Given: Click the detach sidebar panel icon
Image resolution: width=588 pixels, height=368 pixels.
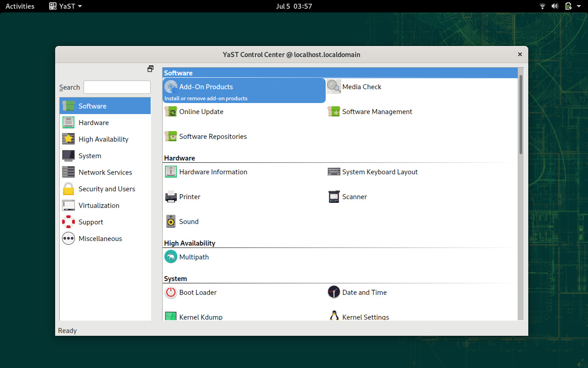Looking at the screenshot, I should point(150,69).
